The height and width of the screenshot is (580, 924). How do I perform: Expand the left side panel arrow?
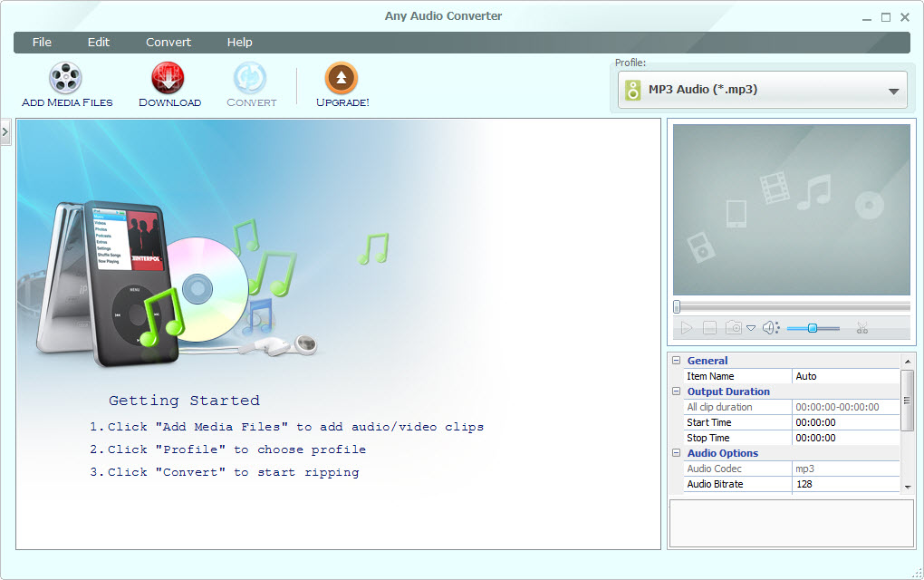click(x=5, y=132)
